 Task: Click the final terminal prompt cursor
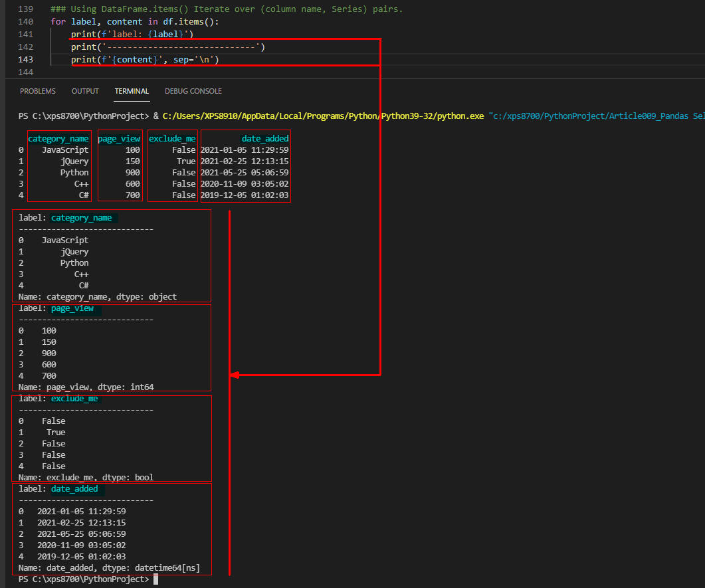[156, 579]
